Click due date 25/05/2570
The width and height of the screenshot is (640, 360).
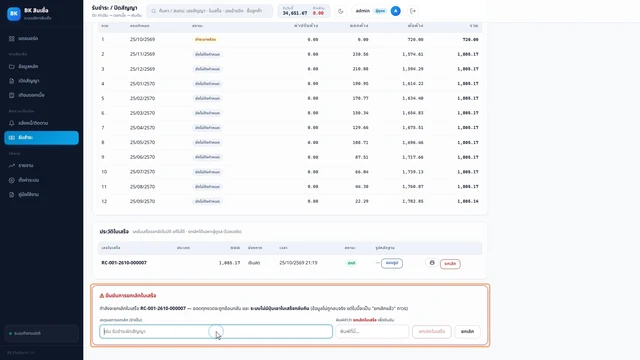coord(142,142)
